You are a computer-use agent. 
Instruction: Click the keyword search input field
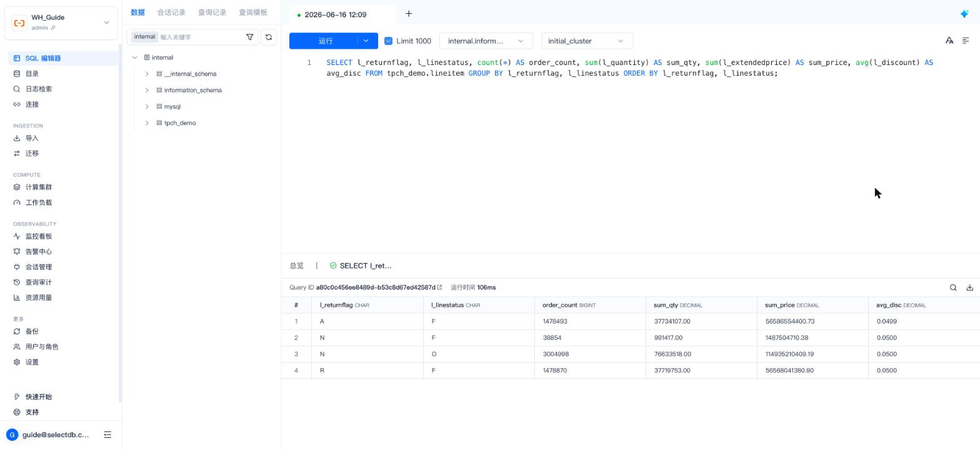click(x=200, y=37)
